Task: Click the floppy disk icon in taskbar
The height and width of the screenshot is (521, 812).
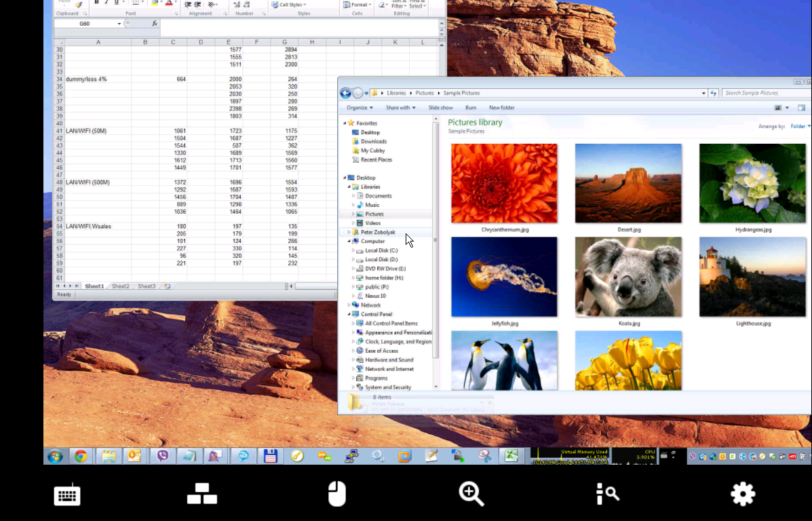Action: (270, 457)
